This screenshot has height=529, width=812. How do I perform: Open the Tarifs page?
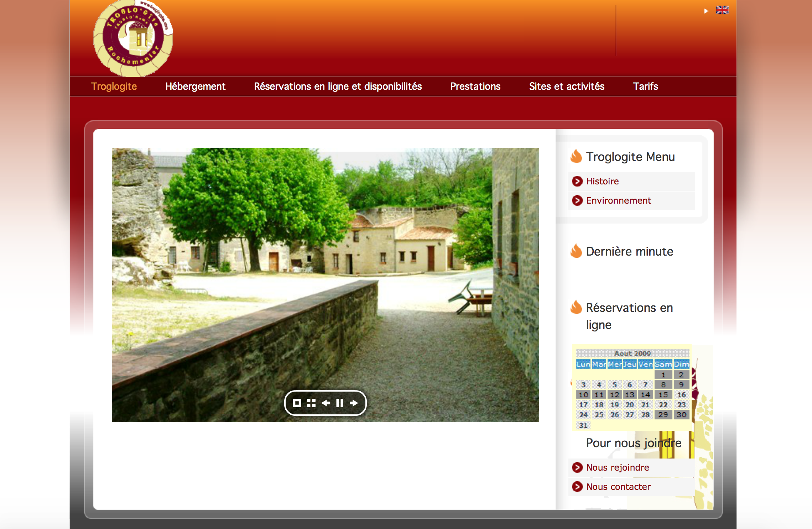645,87
